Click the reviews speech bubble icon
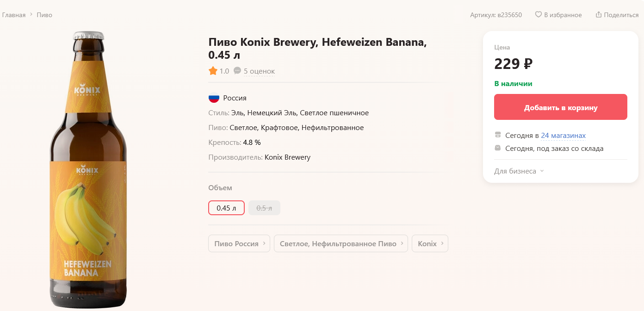This screenshot has height=311, width=644. coord(237,71)
